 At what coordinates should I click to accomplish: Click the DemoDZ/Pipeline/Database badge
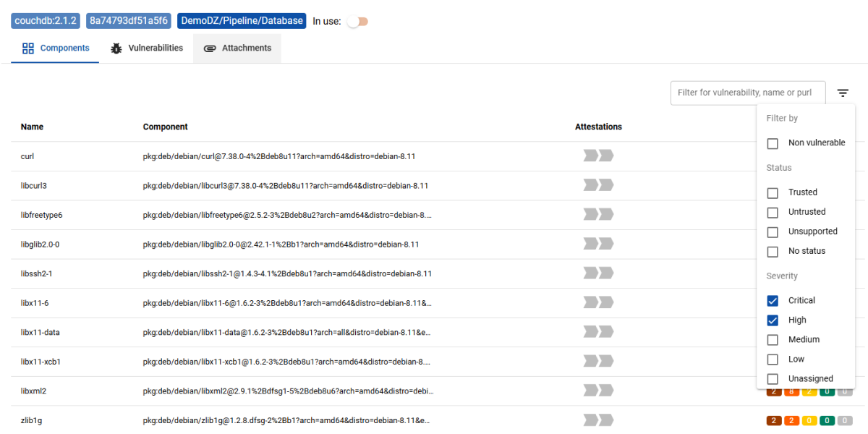pyautogui.click(x=242, y=21)
